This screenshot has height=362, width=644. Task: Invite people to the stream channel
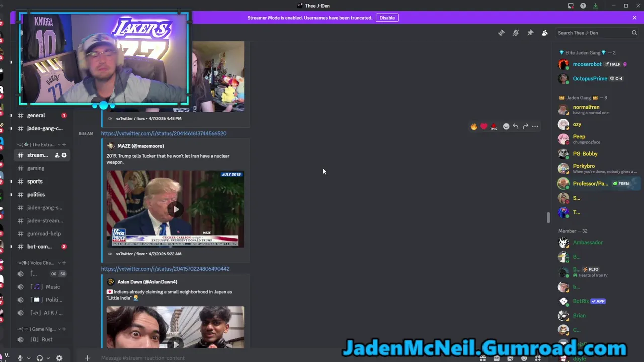[57, 155]
